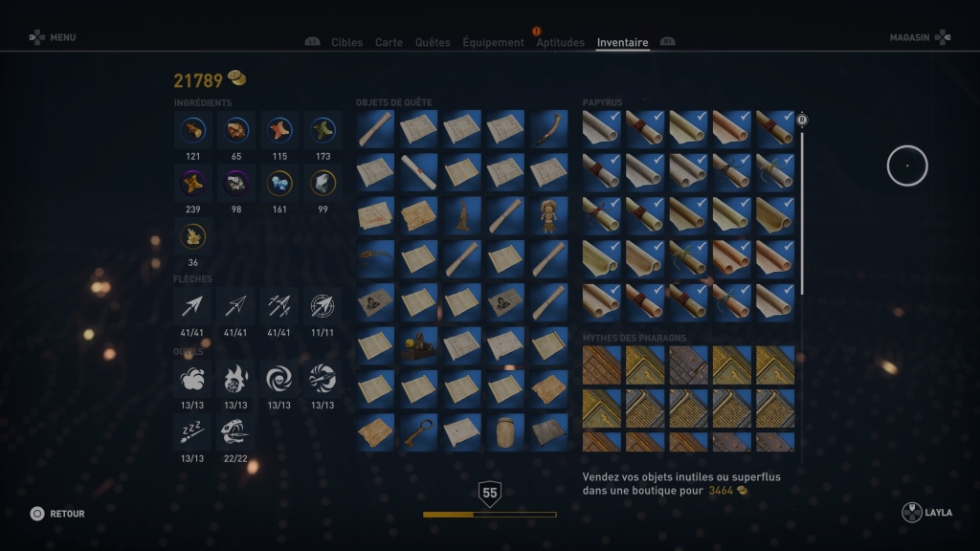Select the doll quest item
The image size is (980, 551).
tap(548, 215)
